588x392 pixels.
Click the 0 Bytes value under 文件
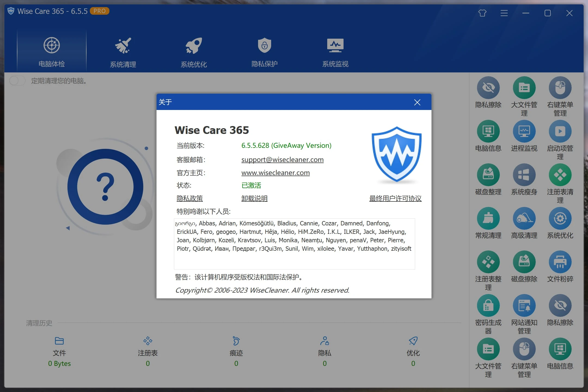point(59,363)
